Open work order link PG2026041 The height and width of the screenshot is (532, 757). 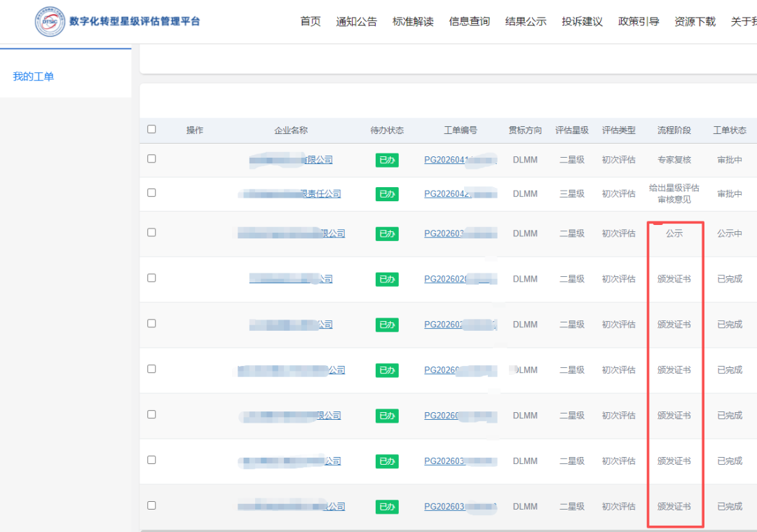[x=461, y=160]
